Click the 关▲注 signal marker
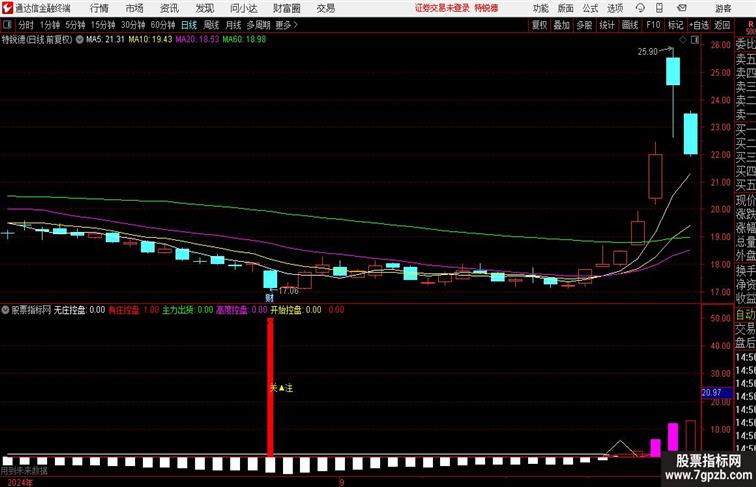 [x=282, y=388]
